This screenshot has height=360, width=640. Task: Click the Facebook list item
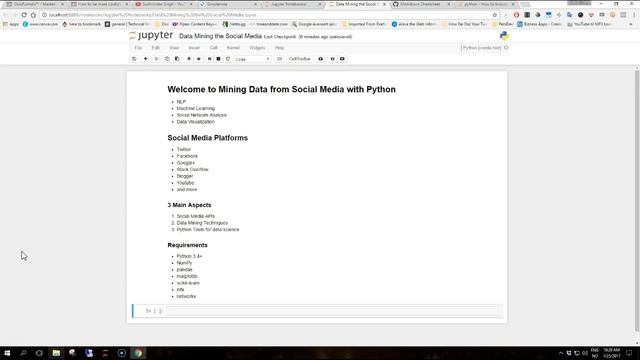187,156
